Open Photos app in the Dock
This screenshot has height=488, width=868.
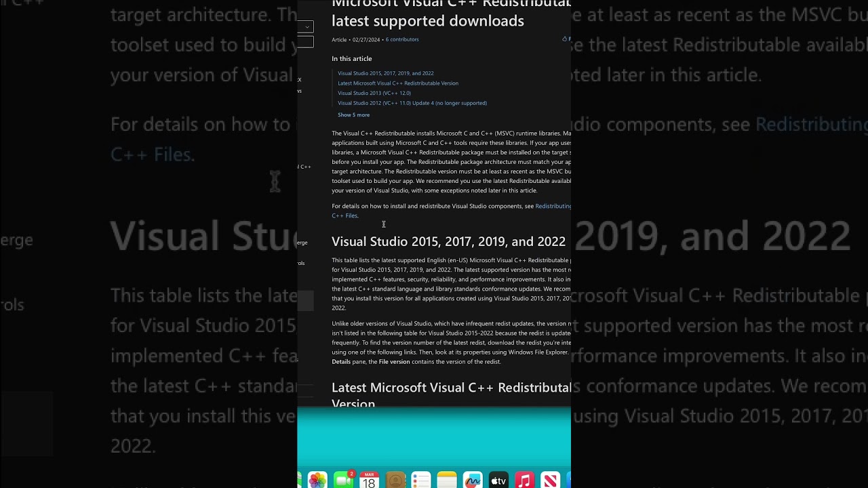pos(317,481)
